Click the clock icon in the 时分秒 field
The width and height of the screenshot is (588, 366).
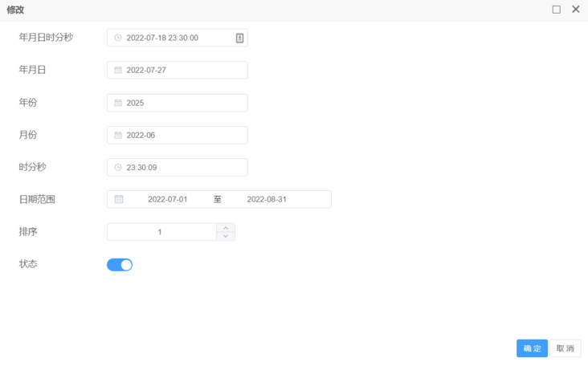(118, 167)
